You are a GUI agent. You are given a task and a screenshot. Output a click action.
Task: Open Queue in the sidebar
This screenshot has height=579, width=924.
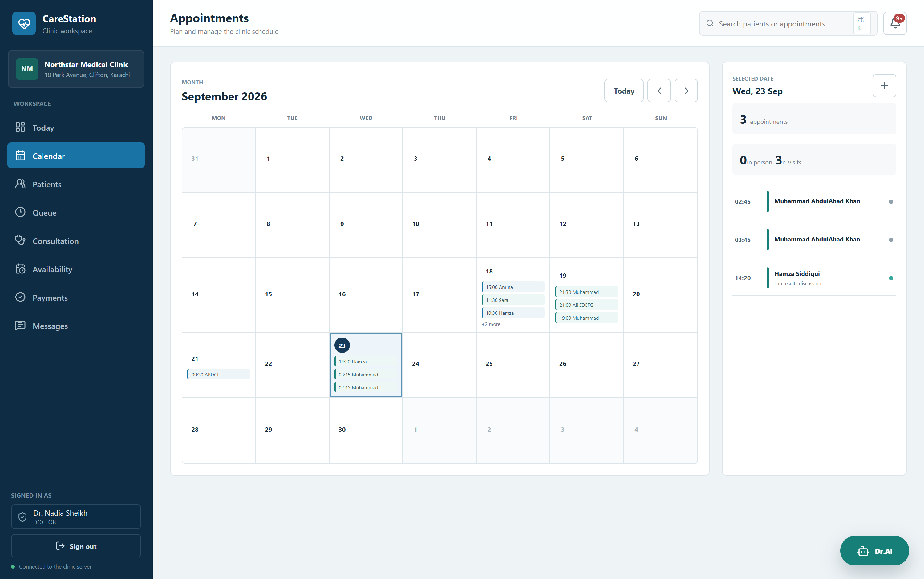76,213
